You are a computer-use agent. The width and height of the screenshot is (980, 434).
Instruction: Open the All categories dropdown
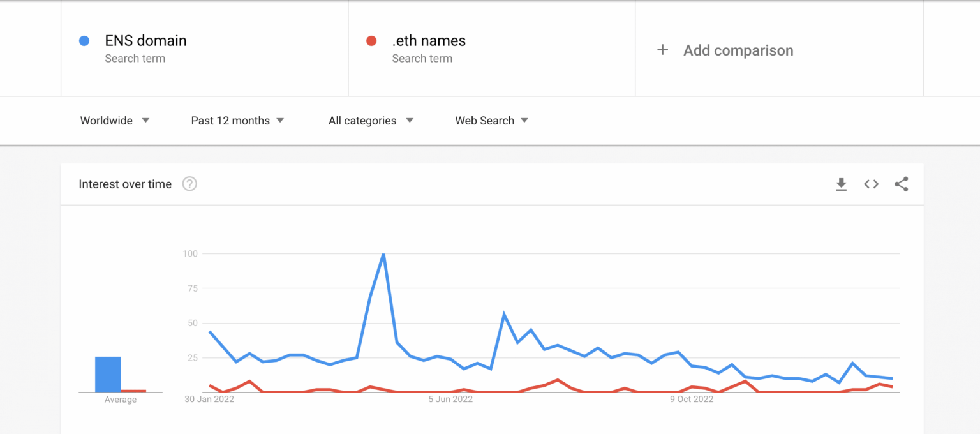pyautogui.click(x=371, y=121)
